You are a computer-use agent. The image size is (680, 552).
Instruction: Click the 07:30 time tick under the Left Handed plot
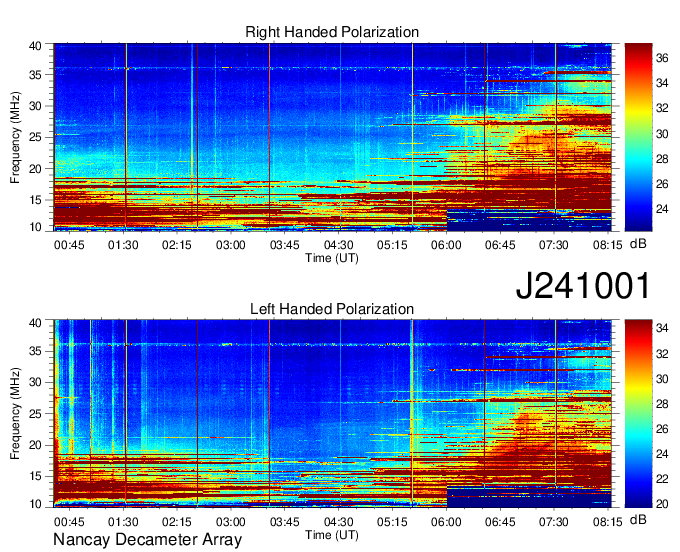click(554, 522)
